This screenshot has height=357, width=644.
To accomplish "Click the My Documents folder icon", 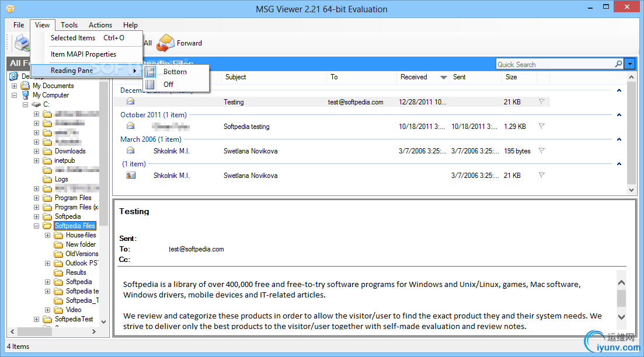I will tap(26, 85).
